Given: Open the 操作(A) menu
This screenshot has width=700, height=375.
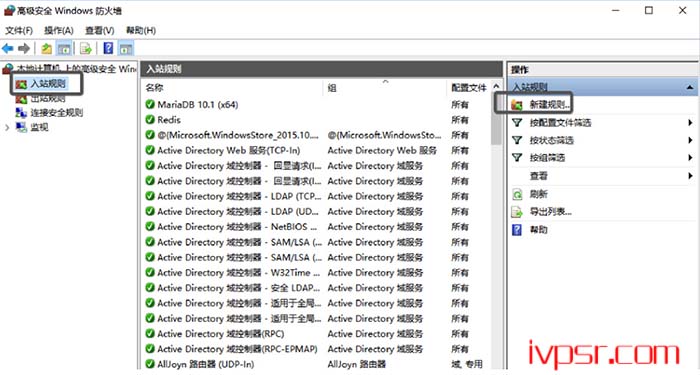Looking at the screenshot, I should [x=58, y=30].
